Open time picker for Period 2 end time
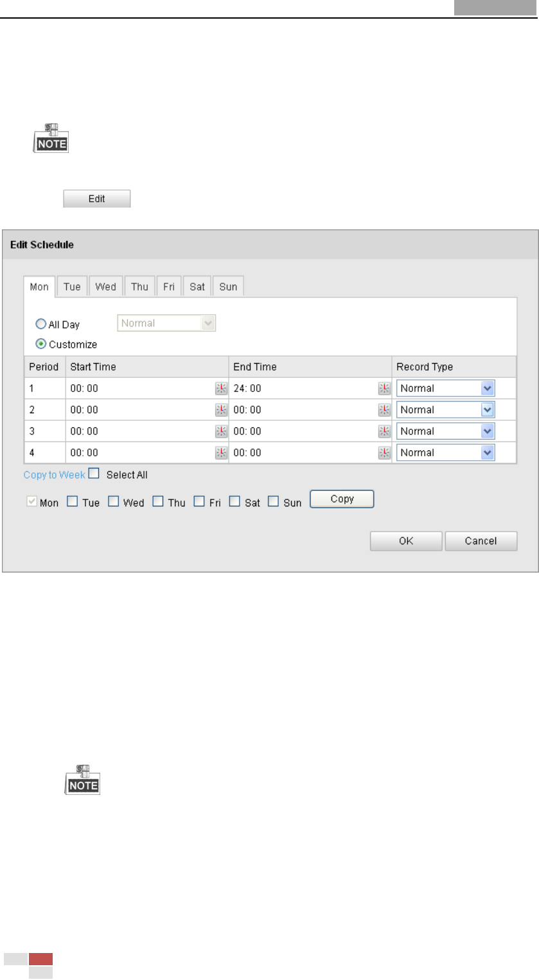The width and height of the screenshot is (539, 980). (384, 410)
